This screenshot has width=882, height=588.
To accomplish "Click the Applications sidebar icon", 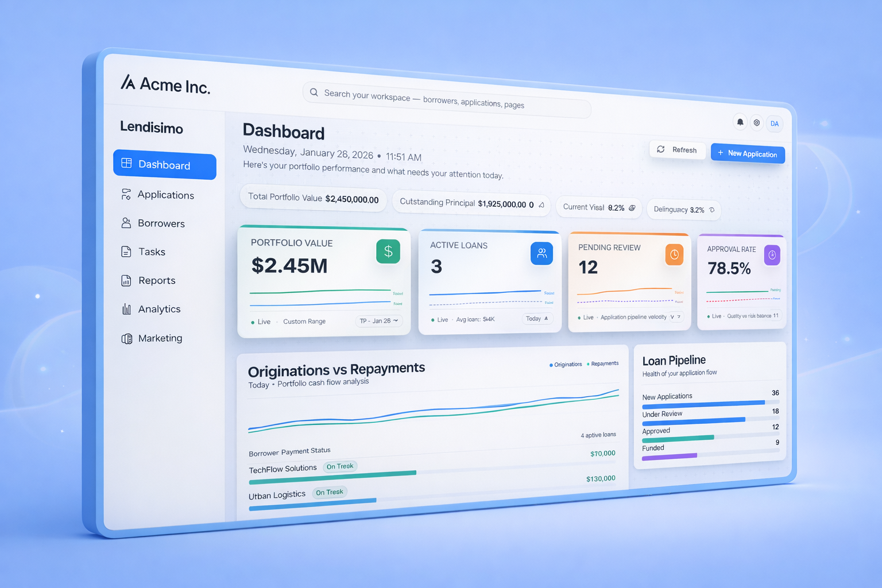I will click(126, 195).
